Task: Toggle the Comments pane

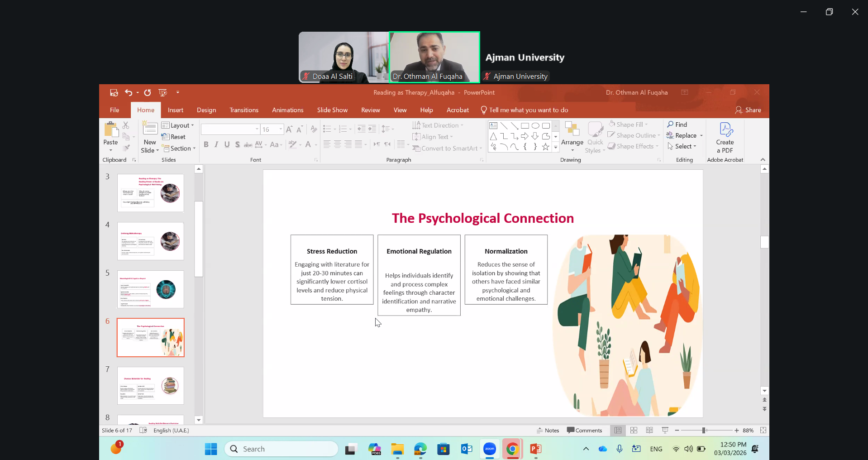Action: (x=584, y=430)
